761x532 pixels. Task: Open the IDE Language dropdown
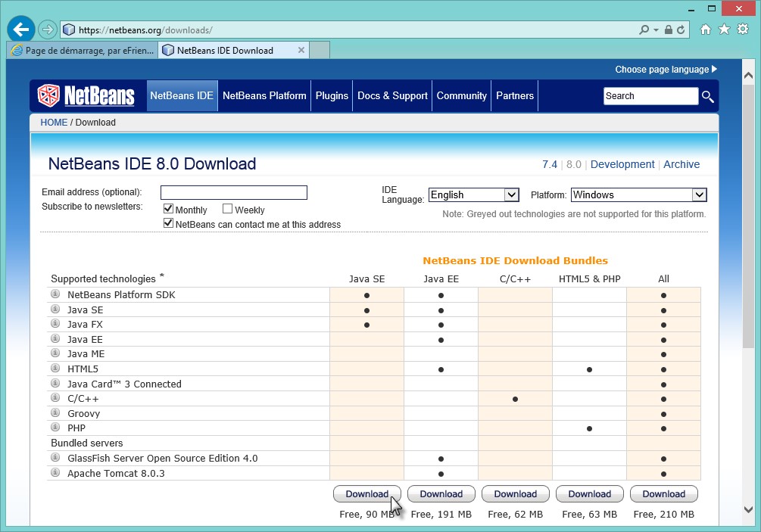[x=473, y=194]
